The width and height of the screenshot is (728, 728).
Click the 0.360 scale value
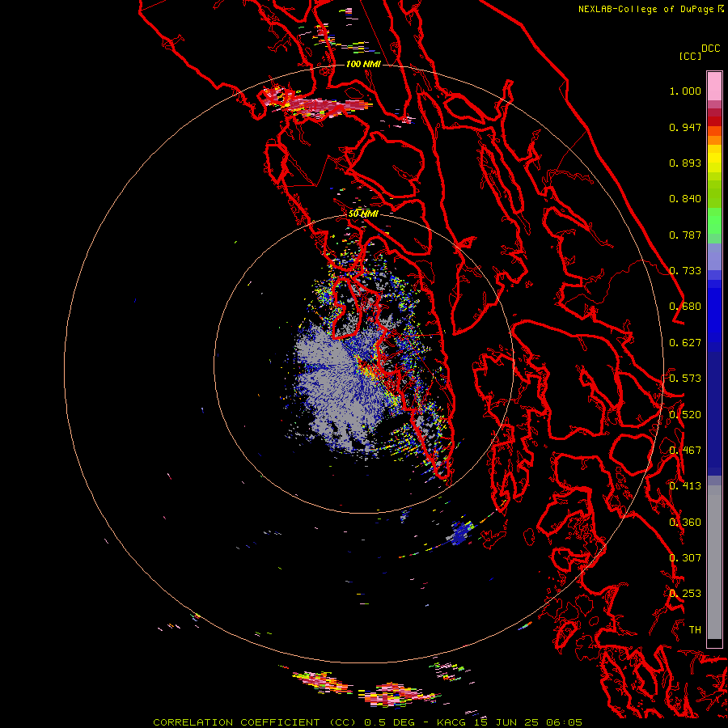pos(685,523)
